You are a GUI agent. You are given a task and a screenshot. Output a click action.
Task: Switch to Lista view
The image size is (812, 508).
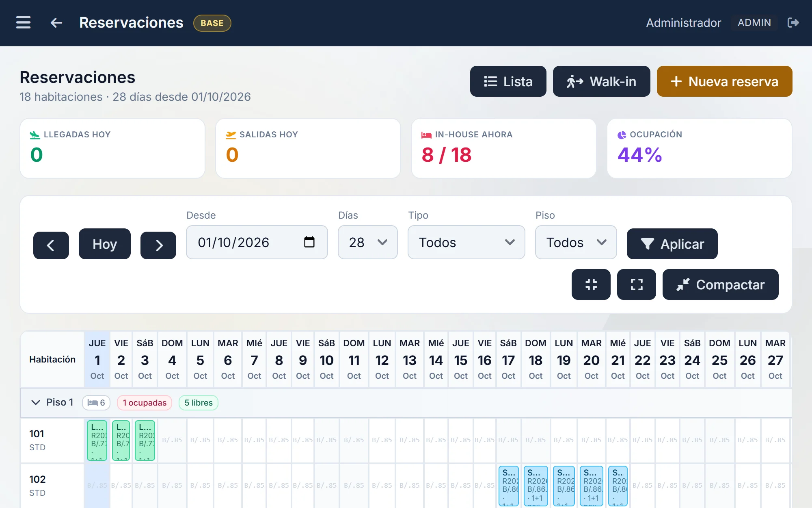click(x=508, y=81)
